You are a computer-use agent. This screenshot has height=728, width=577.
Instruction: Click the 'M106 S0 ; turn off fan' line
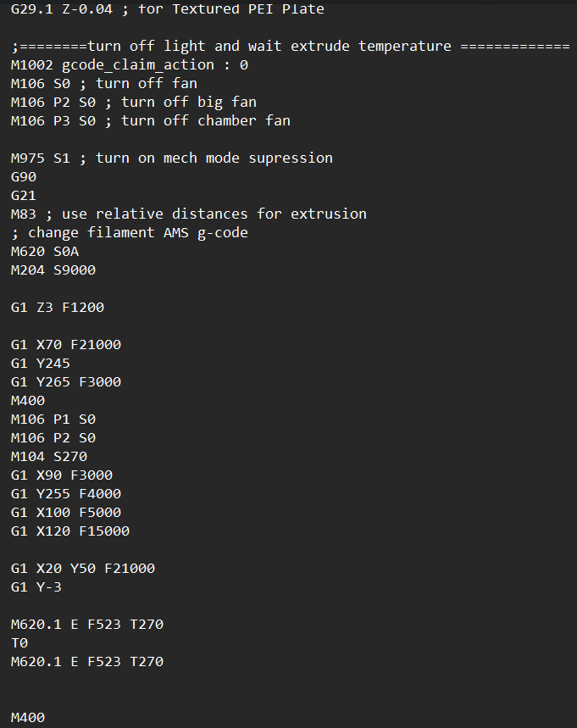(103, 83)
